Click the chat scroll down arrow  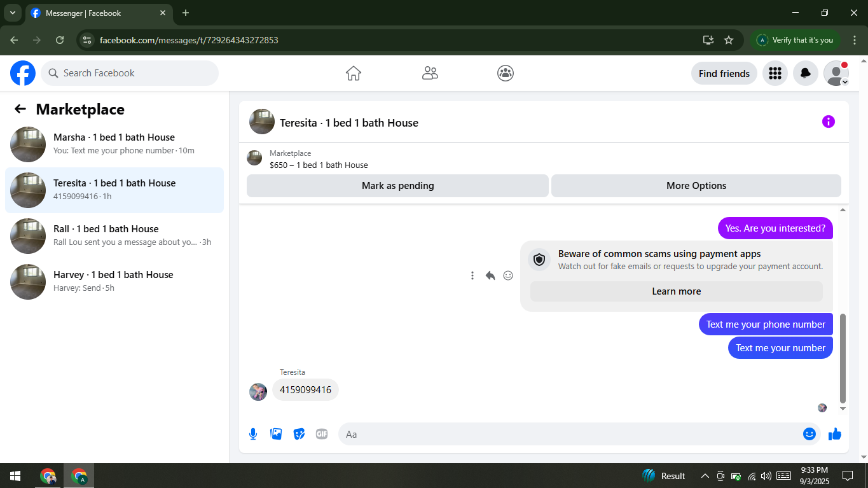[843, 408]
